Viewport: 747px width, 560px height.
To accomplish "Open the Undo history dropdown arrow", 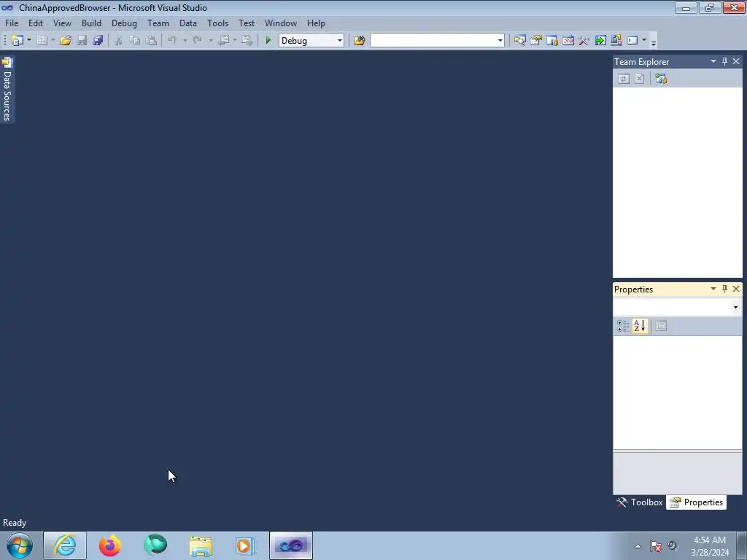I will click(185, 41).
